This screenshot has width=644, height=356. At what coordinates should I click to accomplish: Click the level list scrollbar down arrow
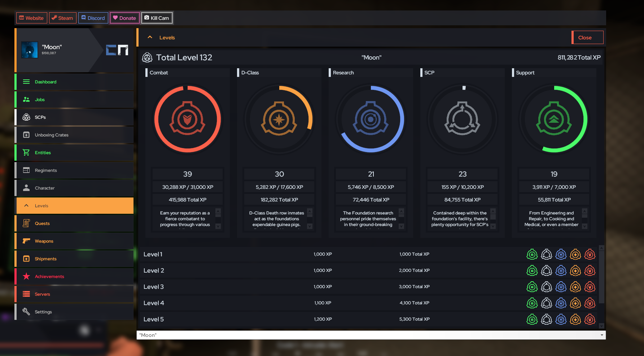[x=601, y=326]
